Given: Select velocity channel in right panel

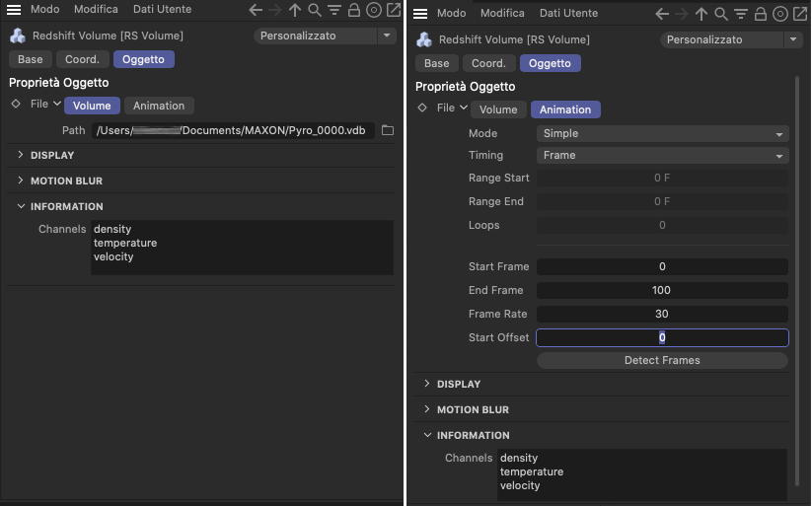Looking at the screenshot, I should [x=520, y=486].
